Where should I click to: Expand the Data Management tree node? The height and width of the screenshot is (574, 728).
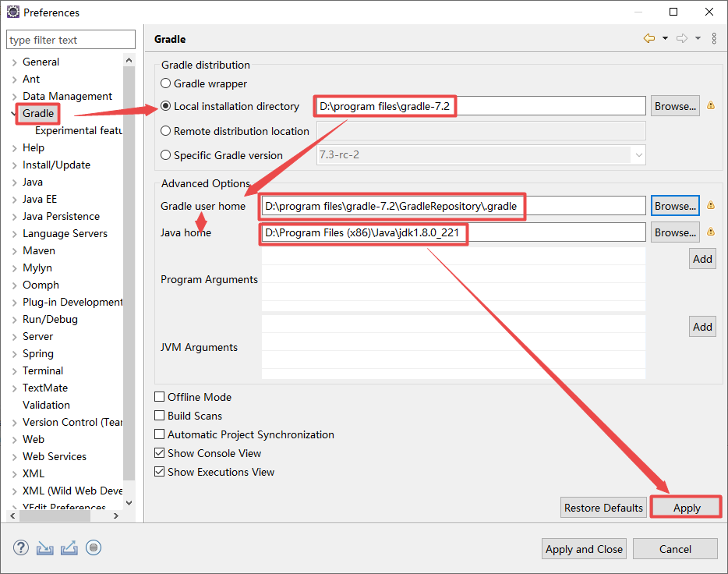click(x=14, y=97)
